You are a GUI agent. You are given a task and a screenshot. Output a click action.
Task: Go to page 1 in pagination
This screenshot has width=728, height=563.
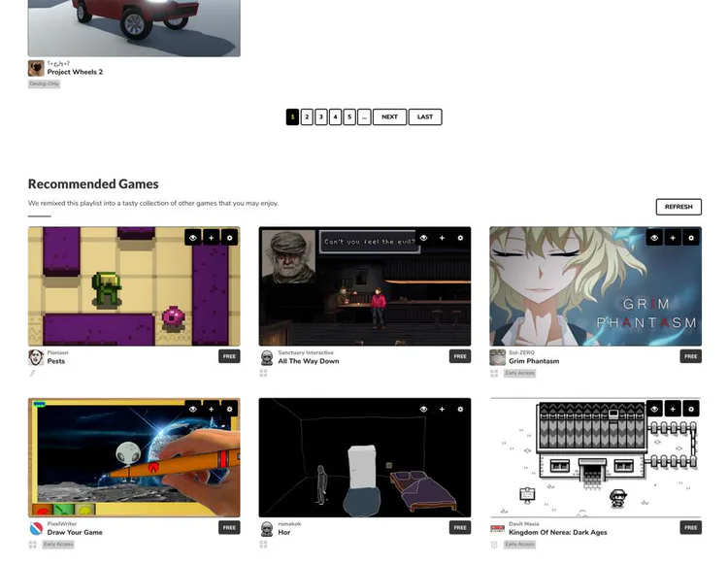click(292, 116)
